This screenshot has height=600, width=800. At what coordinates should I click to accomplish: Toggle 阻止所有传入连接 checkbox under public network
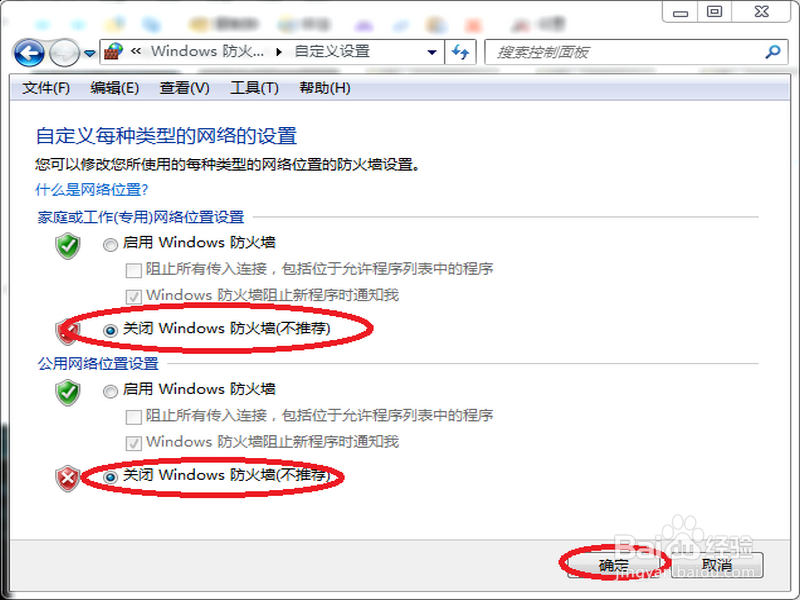pos(134,417)
